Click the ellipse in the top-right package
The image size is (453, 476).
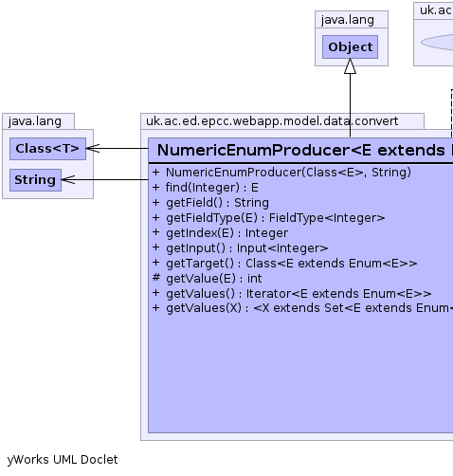[x=437, y=43]
